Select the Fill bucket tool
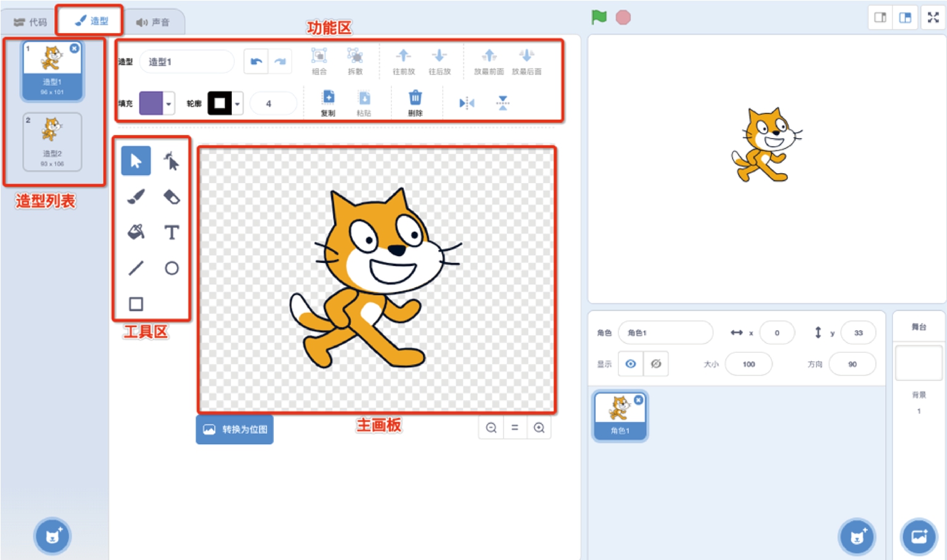Screen dimensions: 947x560 coord(136,232)
